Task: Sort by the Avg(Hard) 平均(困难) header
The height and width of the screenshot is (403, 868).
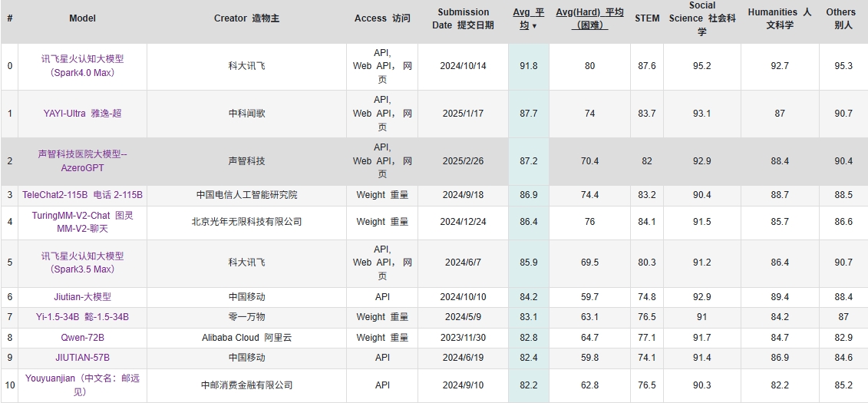Action: (589, 19)
